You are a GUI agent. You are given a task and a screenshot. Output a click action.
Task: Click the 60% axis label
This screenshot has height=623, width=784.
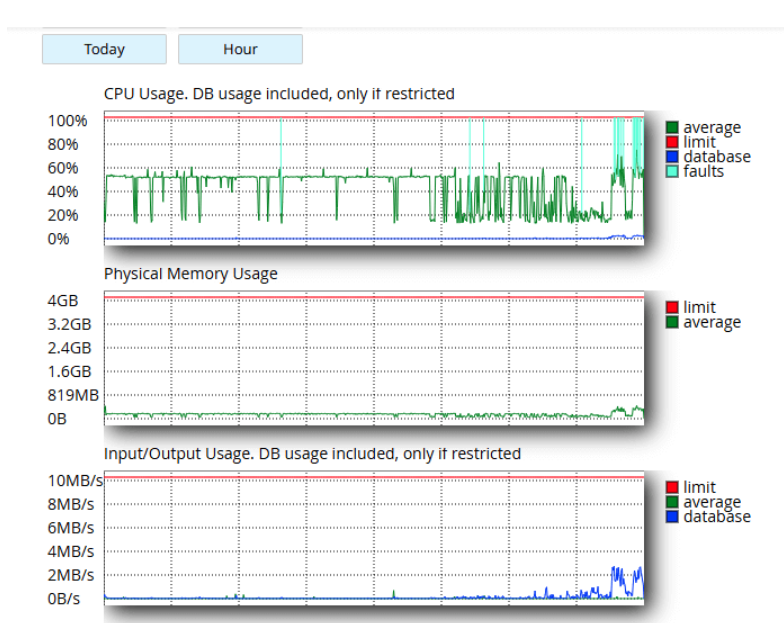63,168
